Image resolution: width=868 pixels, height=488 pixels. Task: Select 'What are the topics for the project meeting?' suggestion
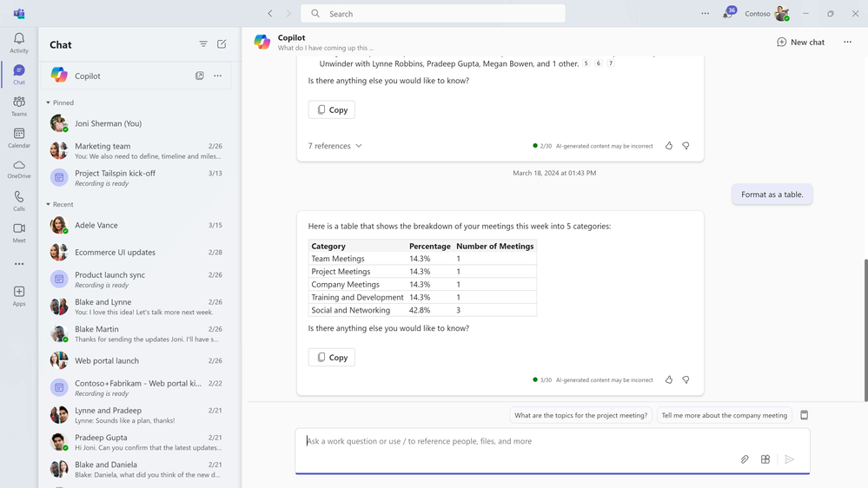pos(580,415)
